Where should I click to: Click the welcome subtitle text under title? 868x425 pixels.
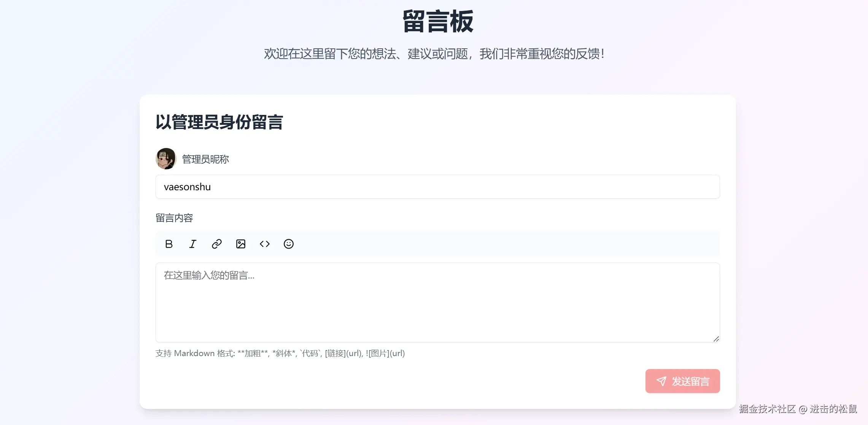pyautogui.click(x=434, y=54)
